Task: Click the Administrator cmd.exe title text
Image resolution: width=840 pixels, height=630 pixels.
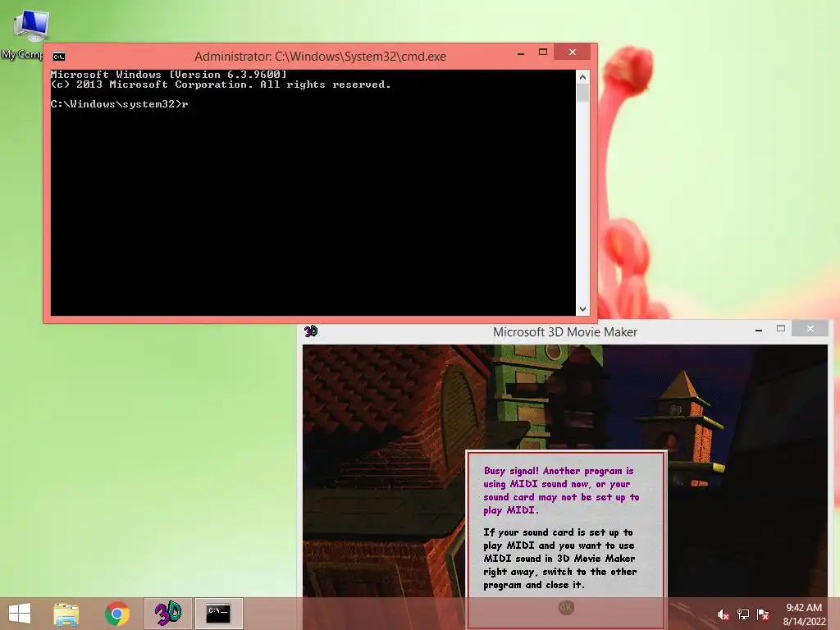Action: pos(320,57)
